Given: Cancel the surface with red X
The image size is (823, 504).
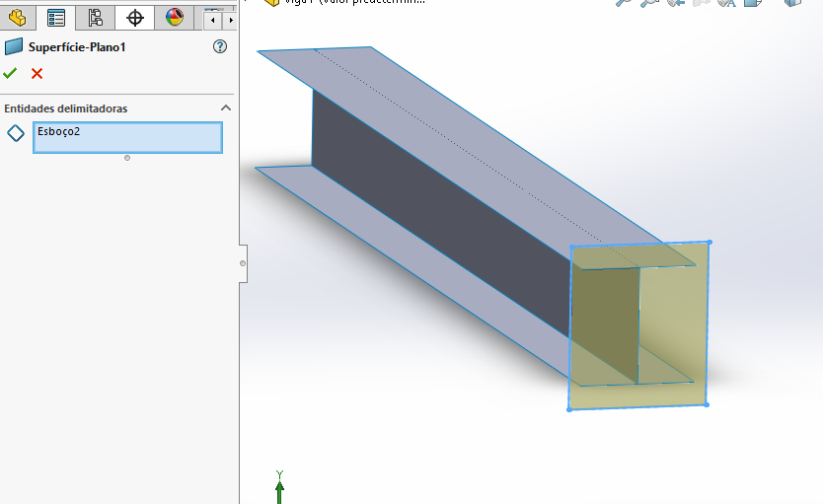Looking at the screenshot, I should click(x=37, y=73).
